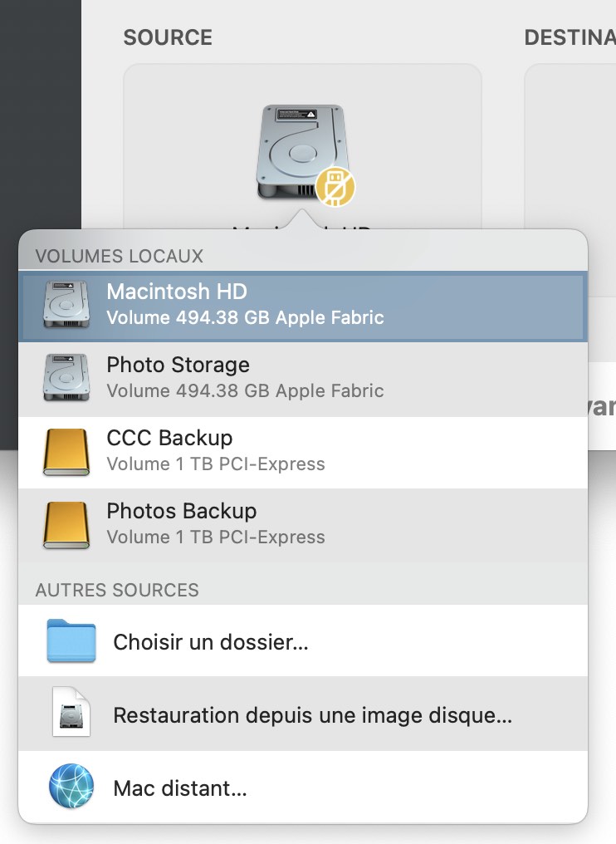Click the blue folder icon
This screenshot has width=616, height=844.
click(71, 640)
